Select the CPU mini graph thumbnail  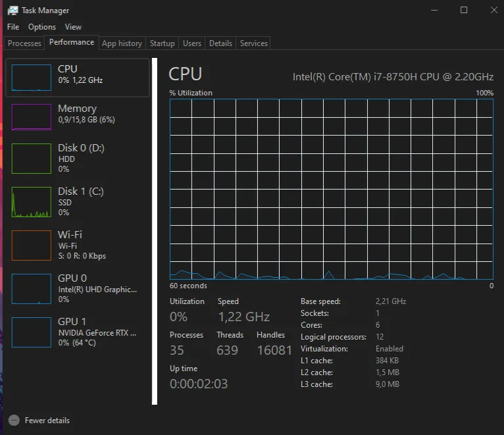(32, 78)
